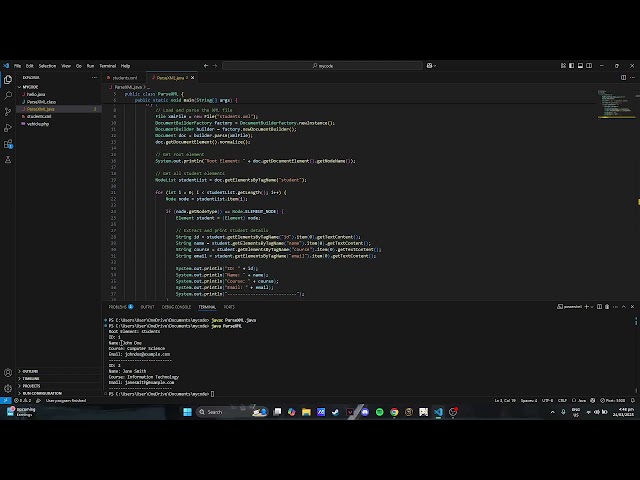Change the CRLF end of line sequence
The width and height of the screenshot is (640, 480).
562,400
